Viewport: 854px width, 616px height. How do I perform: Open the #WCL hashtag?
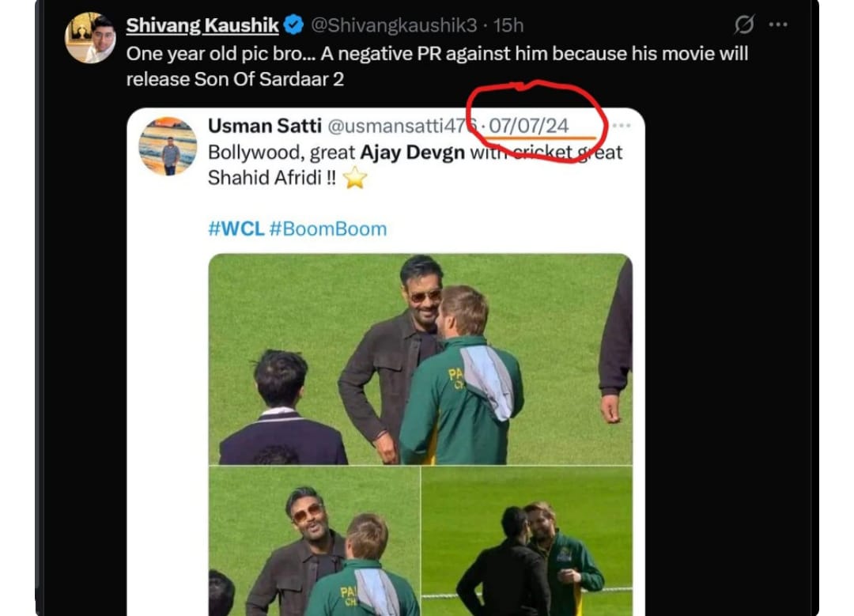(x=236, y=229)
